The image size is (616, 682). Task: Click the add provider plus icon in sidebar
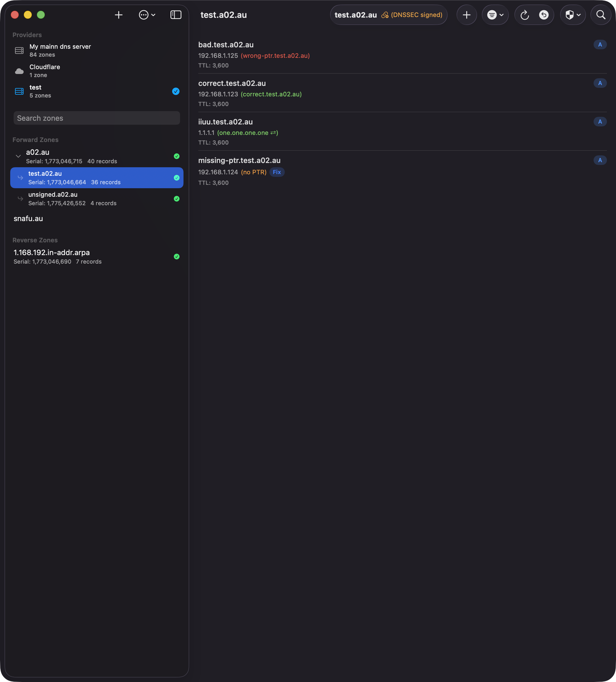pos(119,15)
